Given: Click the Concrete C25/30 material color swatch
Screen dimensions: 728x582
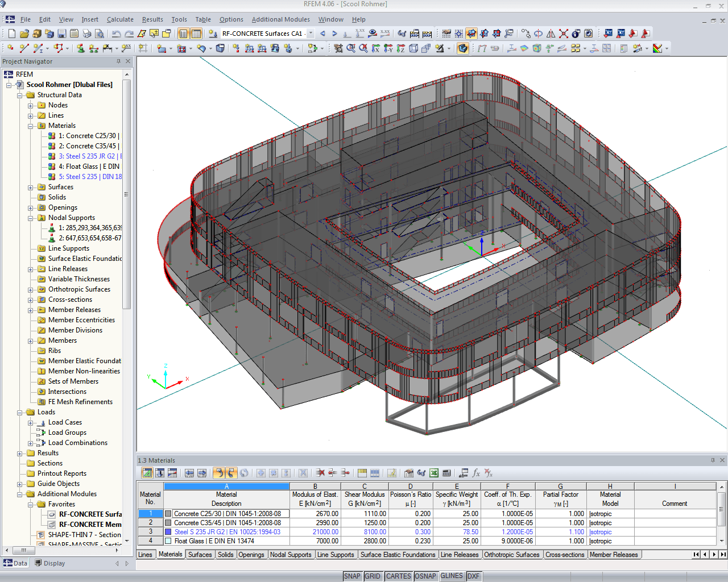Looking at the screenshot, I should 169,513.
